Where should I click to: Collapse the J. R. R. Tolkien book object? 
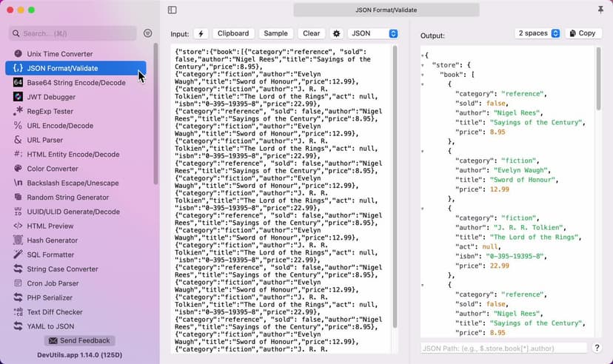[423, 209]
